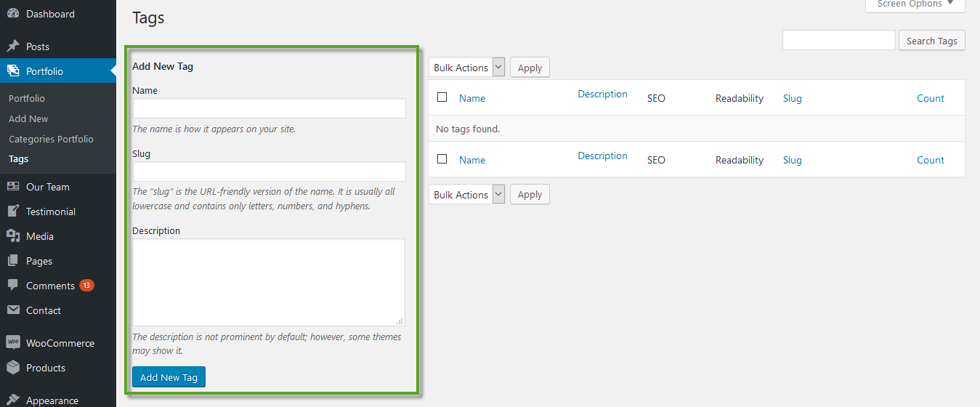
Task: Click the Pages stacked-sheets icon
Action: click(13, 261)
